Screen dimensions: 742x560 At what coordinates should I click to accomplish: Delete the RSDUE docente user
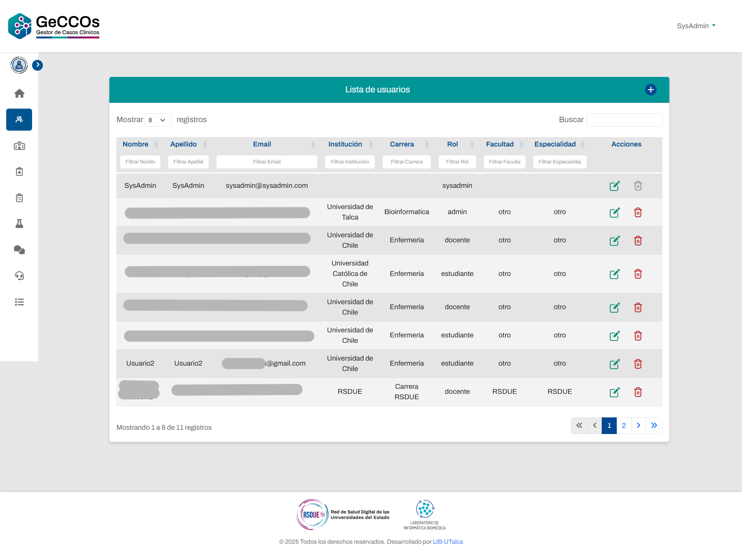point(638,392)
